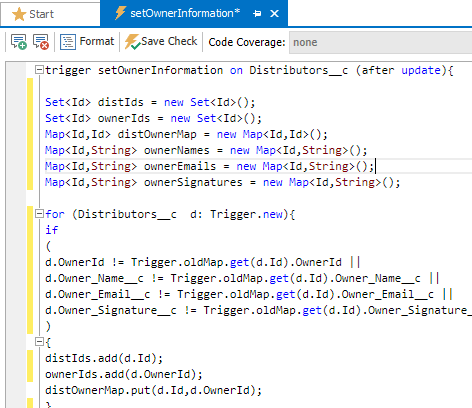The height and width of the screenshot is (408, 472).
Task: Click the Save Check button
Action: point(161,42)
